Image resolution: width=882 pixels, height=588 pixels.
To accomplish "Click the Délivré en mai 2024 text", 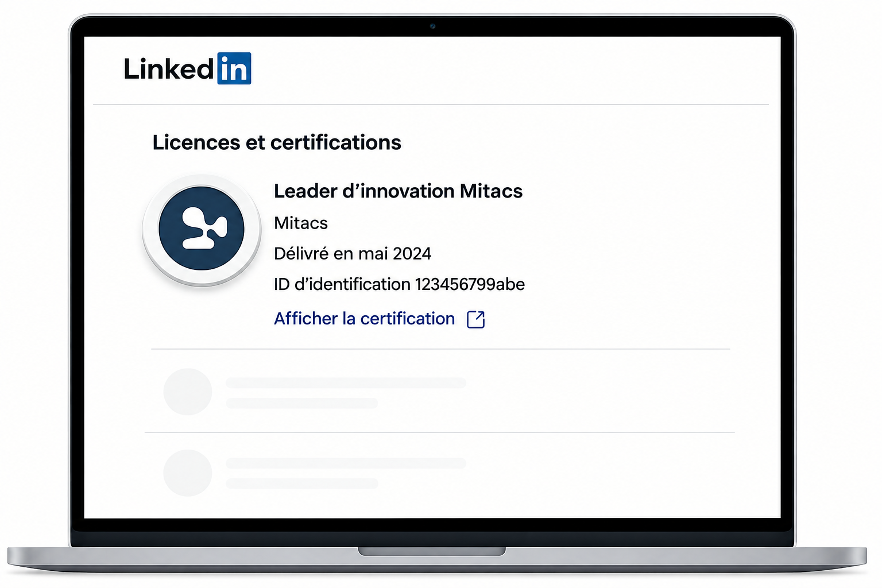I will click(x=353, y=253).
